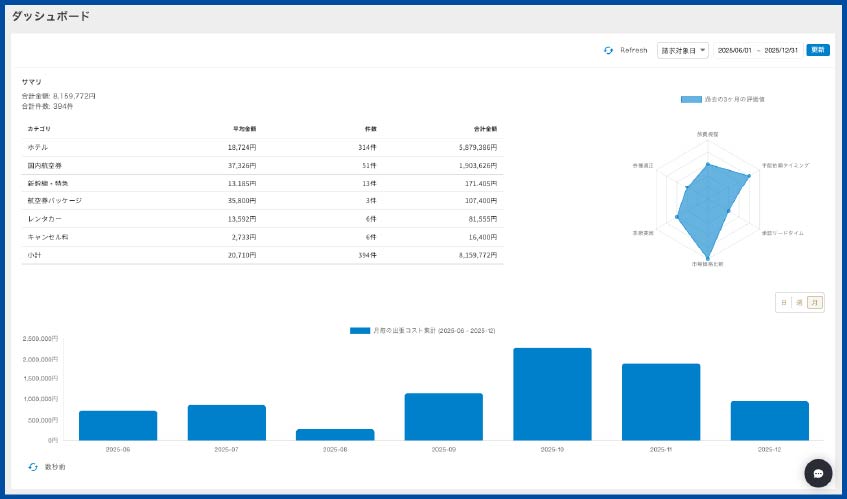Image resolution: width=847 pixels, height=499 pixels.
Task: Click the サマリ heading
Action: pyautogui.click(x=31, y=82)
